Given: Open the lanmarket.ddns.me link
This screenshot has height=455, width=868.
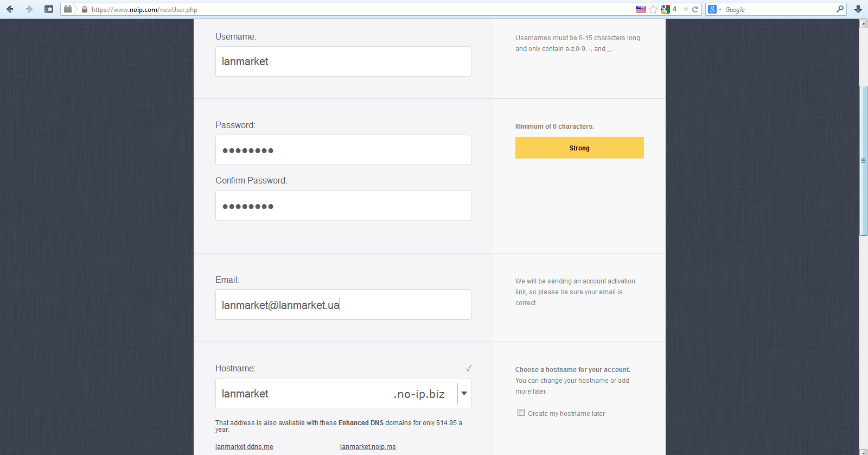Looking at the screenshot, I should point(244,447).
